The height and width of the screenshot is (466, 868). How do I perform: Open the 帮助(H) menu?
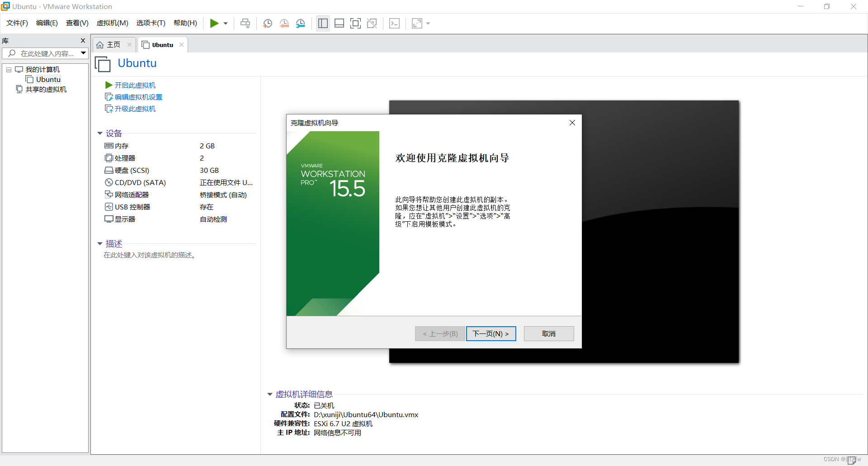[x=185, y=23]
